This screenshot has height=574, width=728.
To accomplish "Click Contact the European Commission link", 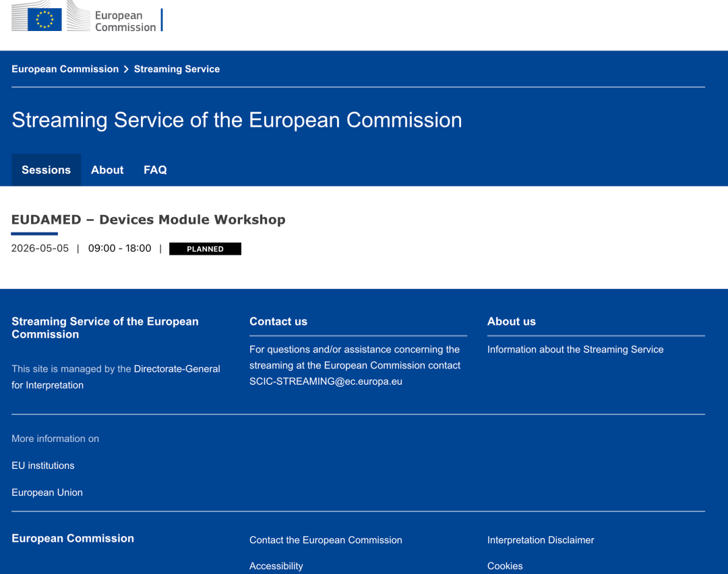I will (x=326, y=540).
